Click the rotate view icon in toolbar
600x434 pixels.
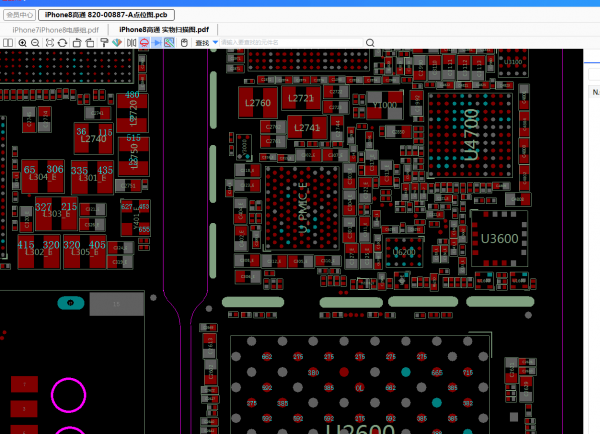coord(62,43)
